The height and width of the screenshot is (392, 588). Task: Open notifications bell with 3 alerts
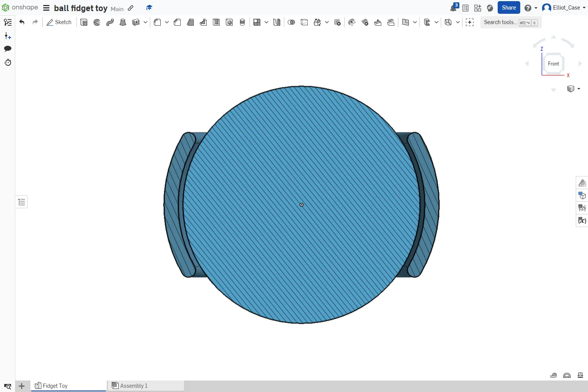click(x=454, y=7)
